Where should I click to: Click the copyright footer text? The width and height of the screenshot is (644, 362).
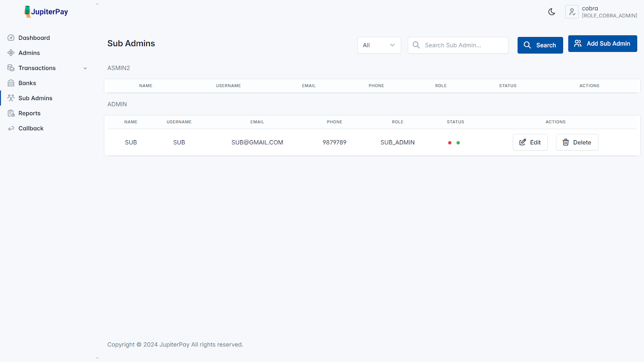(x=175, y=345)
